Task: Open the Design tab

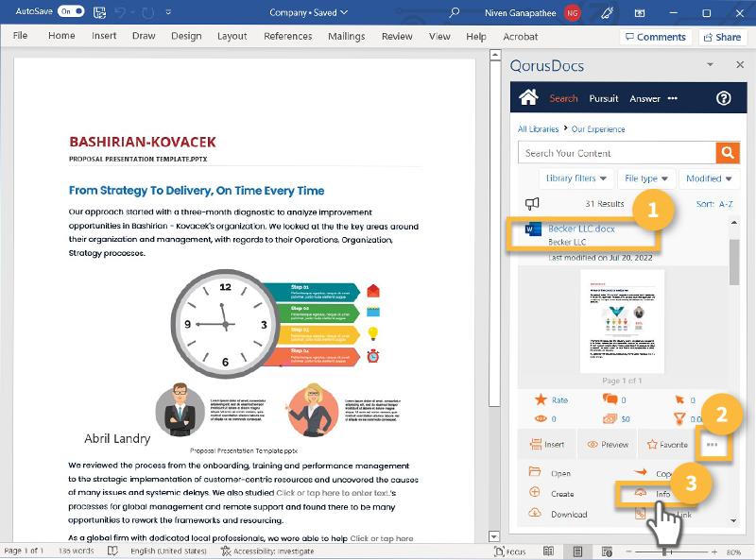Action: tap(186, 36)
